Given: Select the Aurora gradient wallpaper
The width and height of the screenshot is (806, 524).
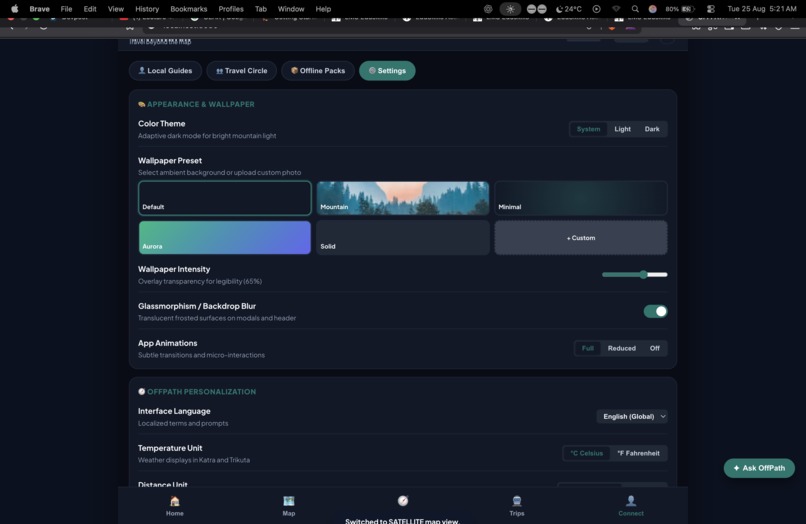Looking at the screenshot, I should point(225,238).
